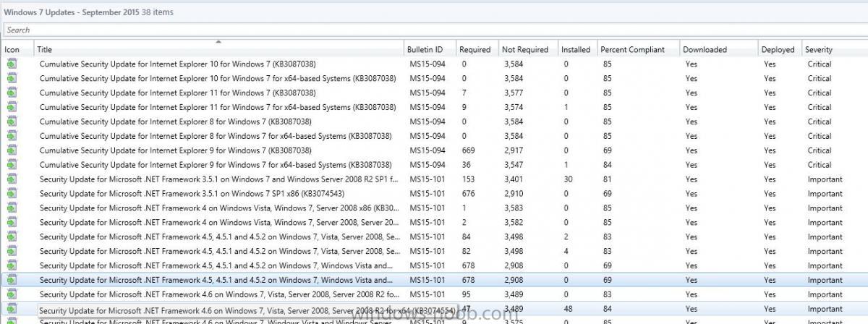Select Internet Explorer 11 for Windows 7 x64-based Systems title
868x324 pixels.
coord(218,107)
